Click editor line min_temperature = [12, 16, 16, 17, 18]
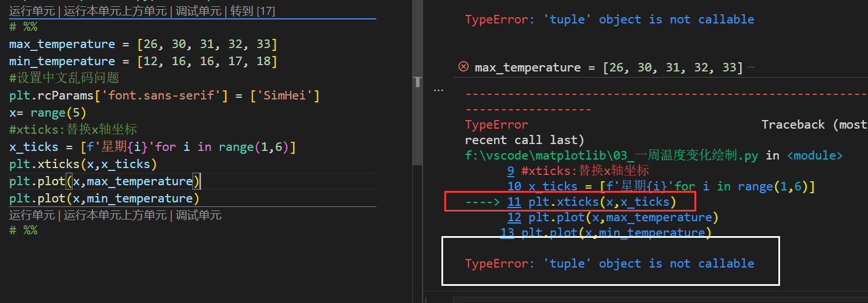Image resolution: width=868 pixels, height=303 pixels. (143, 62)
